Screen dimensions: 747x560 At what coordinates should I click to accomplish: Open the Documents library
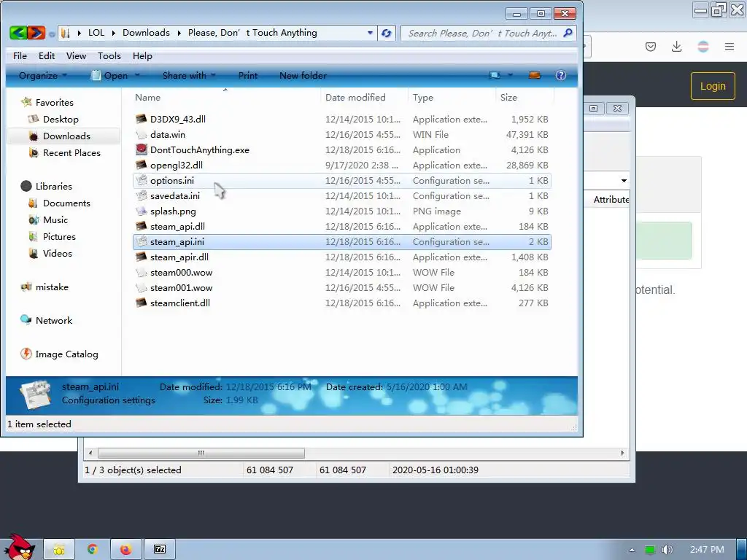pyautogui.click(x=66, y=203)
